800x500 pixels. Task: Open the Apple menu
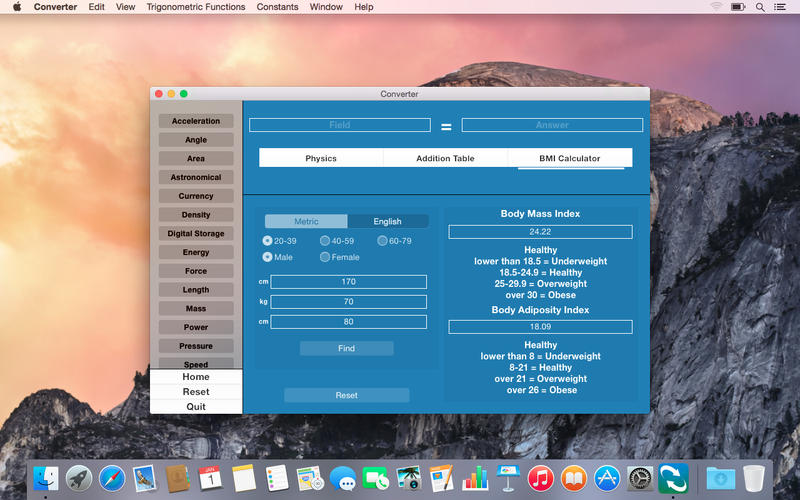tap(17, 7)
